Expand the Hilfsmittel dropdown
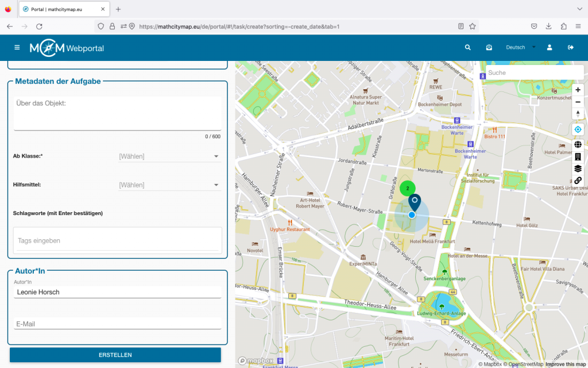Viewport: 588px width, 368px height. point(169,185)
